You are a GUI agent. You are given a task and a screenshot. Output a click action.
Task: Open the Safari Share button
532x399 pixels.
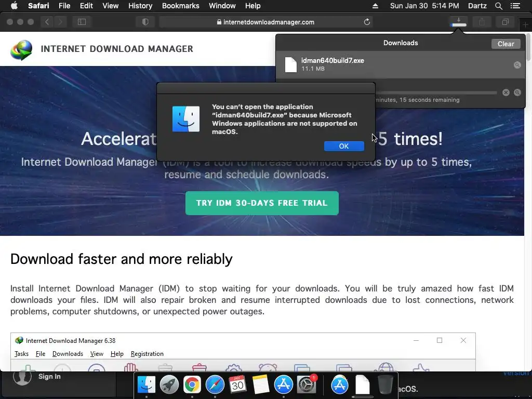482,22
